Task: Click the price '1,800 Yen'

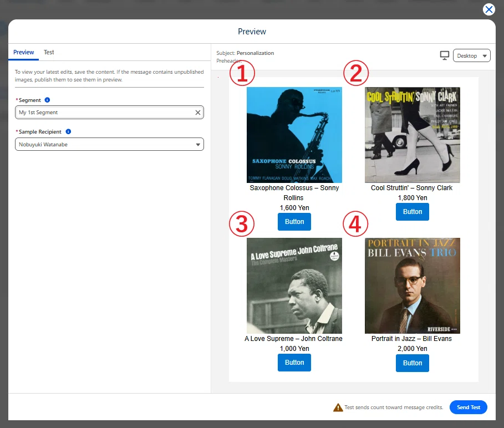Action: tap(413, 198)
